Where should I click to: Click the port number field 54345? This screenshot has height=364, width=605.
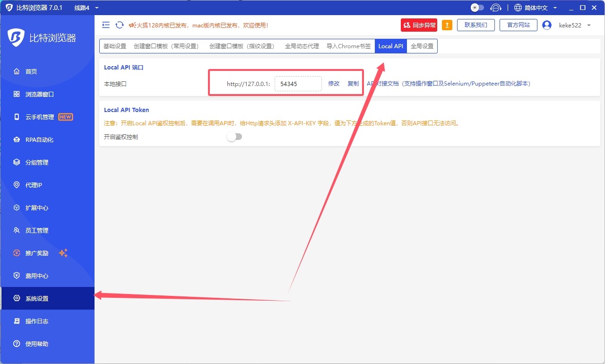point(298,84)
